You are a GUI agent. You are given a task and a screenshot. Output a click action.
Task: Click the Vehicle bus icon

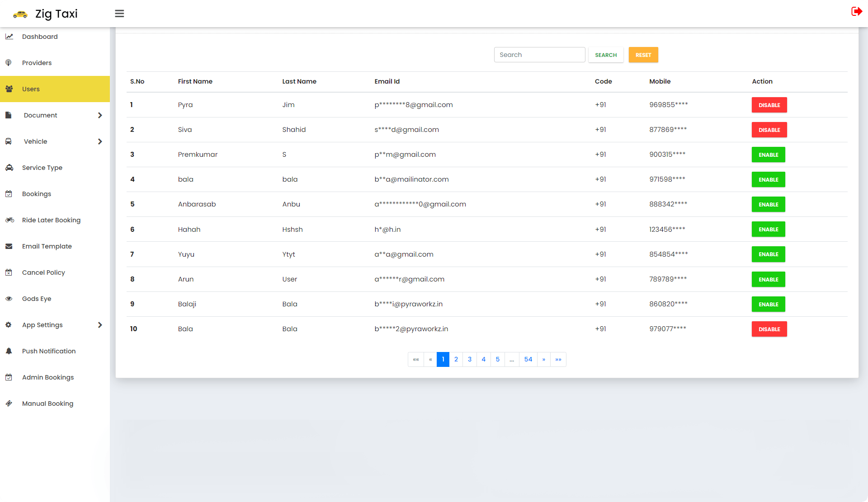(x=9, y=141)
